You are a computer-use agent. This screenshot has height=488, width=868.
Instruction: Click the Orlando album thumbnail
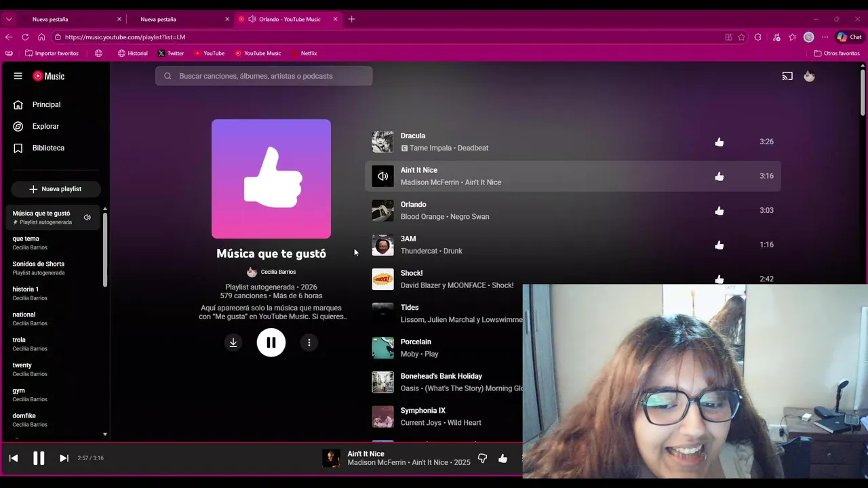(382, 210)
